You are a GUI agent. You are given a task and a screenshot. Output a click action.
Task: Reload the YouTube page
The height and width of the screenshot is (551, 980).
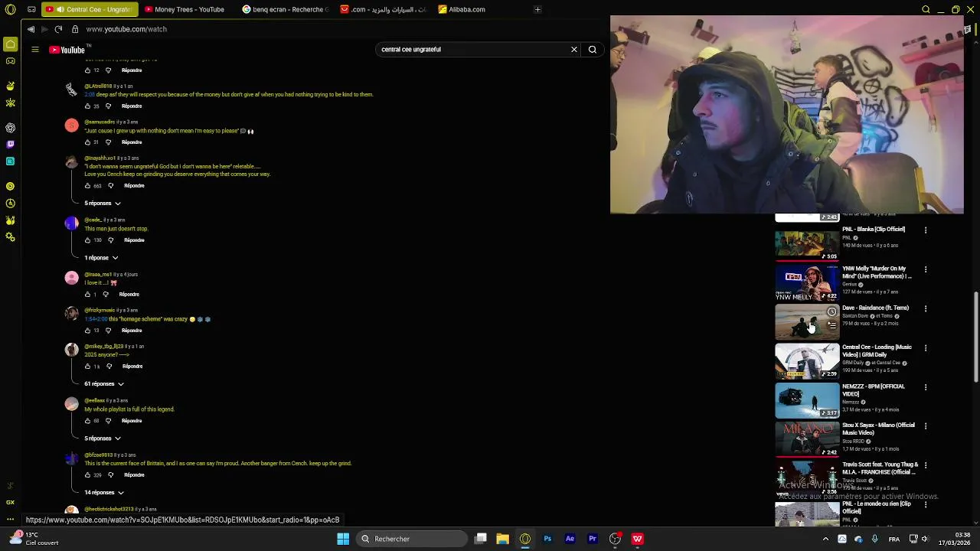tap(58, 29)
